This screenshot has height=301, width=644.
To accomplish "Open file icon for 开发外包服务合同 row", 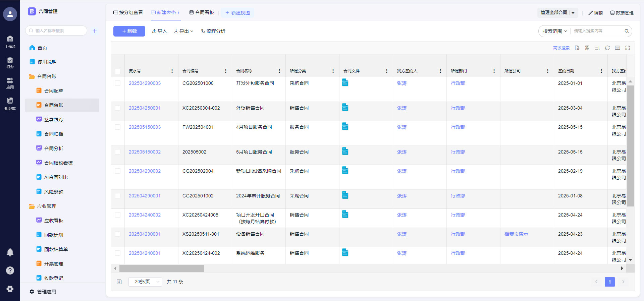I will pos(345,82).
